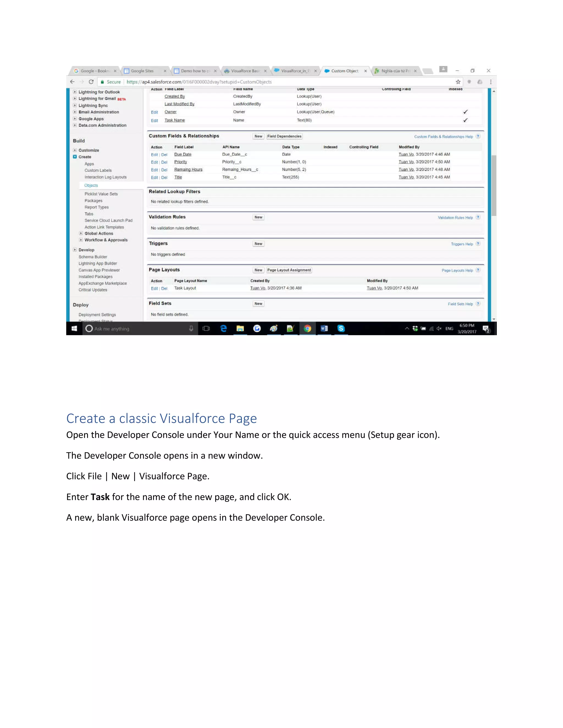Edit the Priority custom field
This screenshot has height=728, width=563.
[154, 162]
